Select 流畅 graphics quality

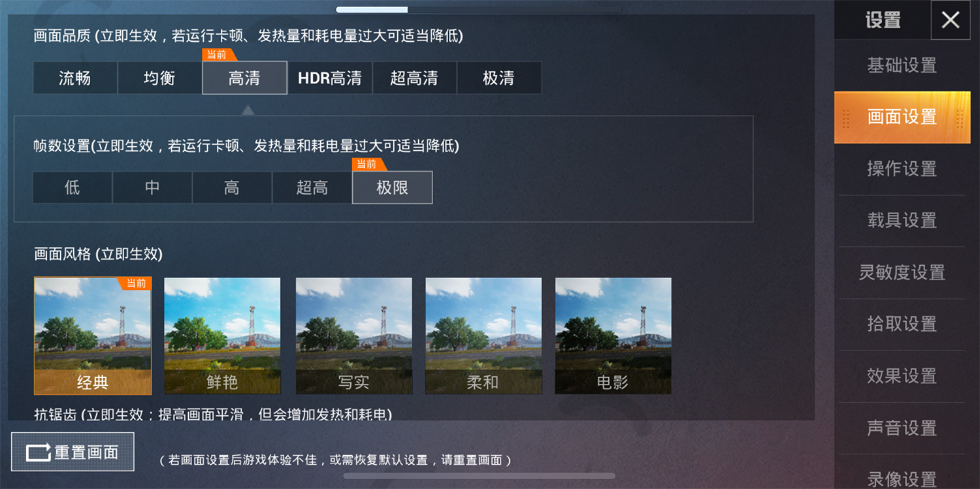[x=75, y=78]
